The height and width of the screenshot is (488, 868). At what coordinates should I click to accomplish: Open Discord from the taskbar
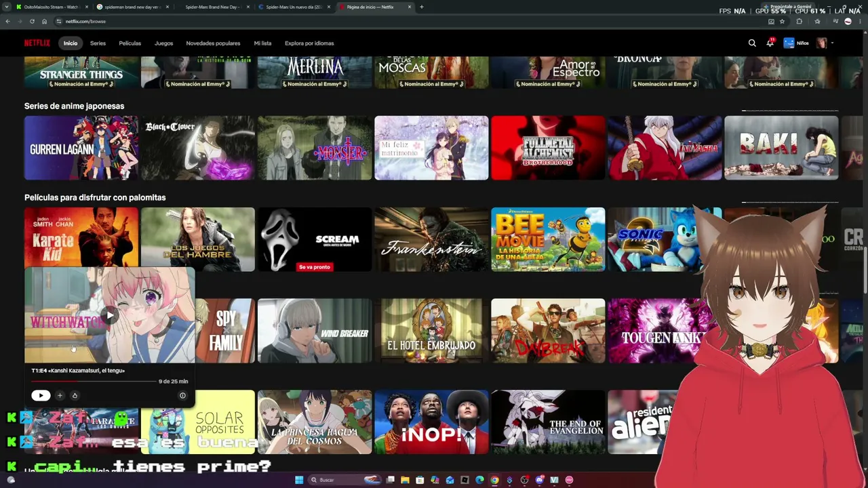(539, 480)
